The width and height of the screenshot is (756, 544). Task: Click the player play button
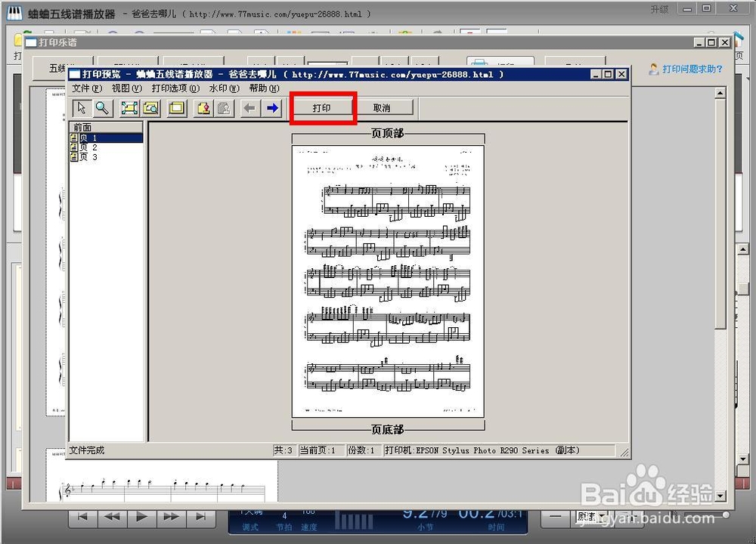tap(141, 517)
